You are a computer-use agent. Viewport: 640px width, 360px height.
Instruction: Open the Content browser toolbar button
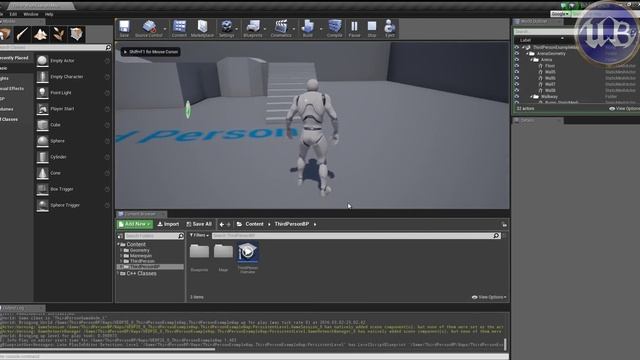coord(179,28)
